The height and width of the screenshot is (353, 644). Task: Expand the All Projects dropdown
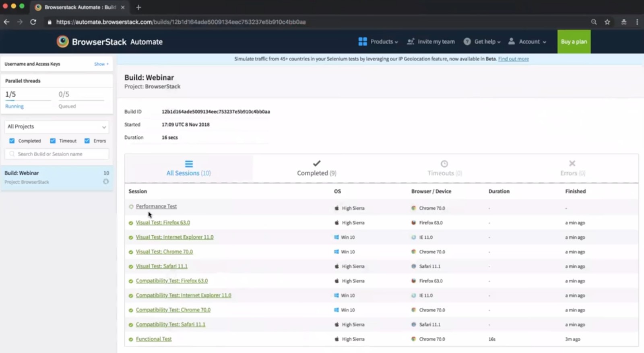point(57,127)
